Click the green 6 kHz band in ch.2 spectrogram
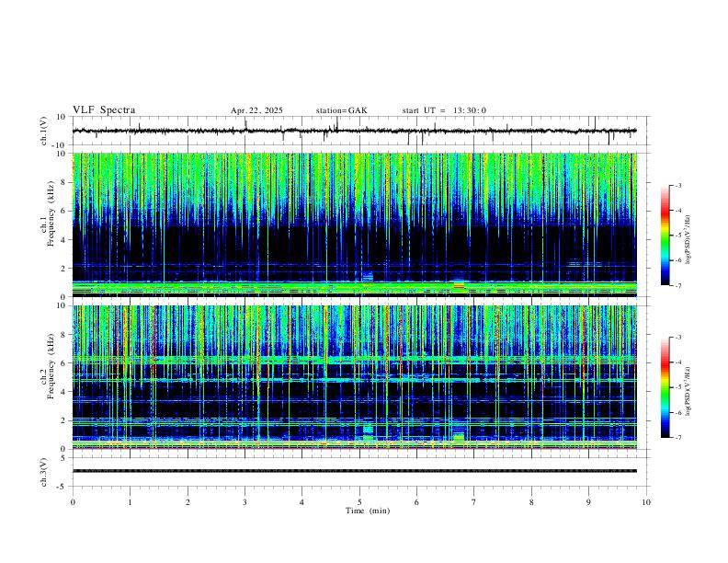This screenshot has height=563, width=728. coord(354,360)
